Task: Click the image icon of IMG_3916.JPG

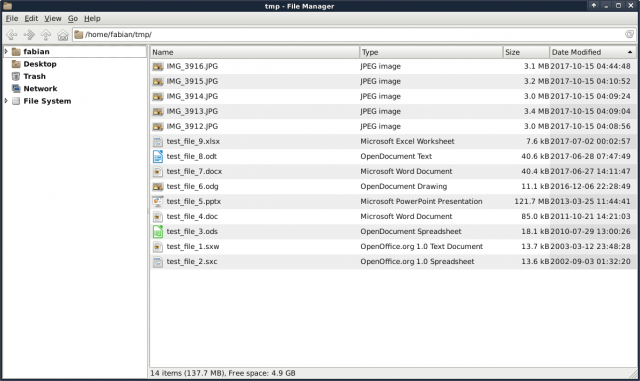Action: tap(158, 66)
